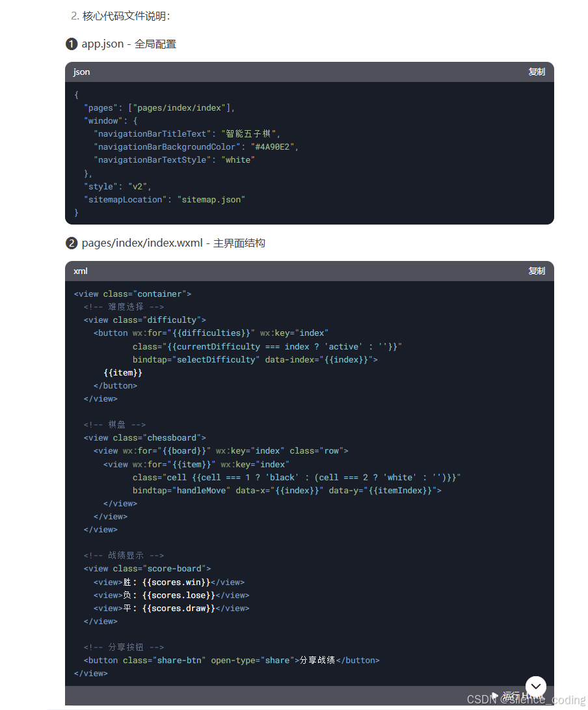Click the "style": "v2" line
The height and width of the screenshot is (710, 588).
tap(117, 187)
